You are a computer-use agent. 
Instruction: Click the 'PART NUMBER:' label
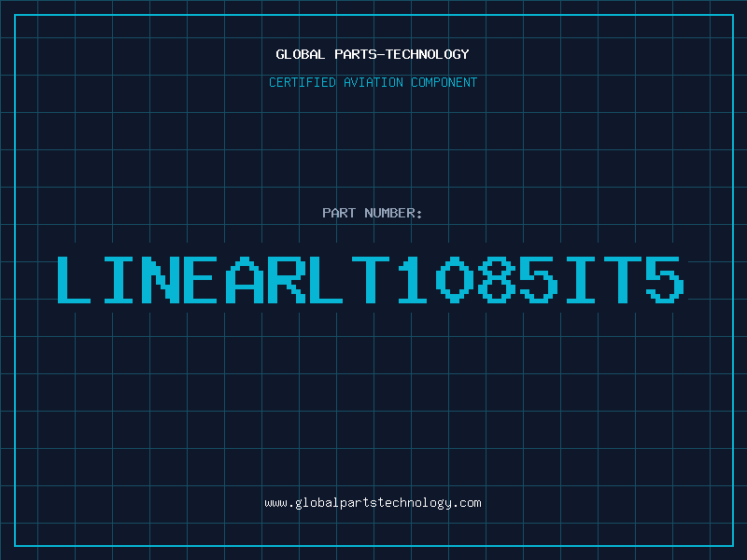373,213
